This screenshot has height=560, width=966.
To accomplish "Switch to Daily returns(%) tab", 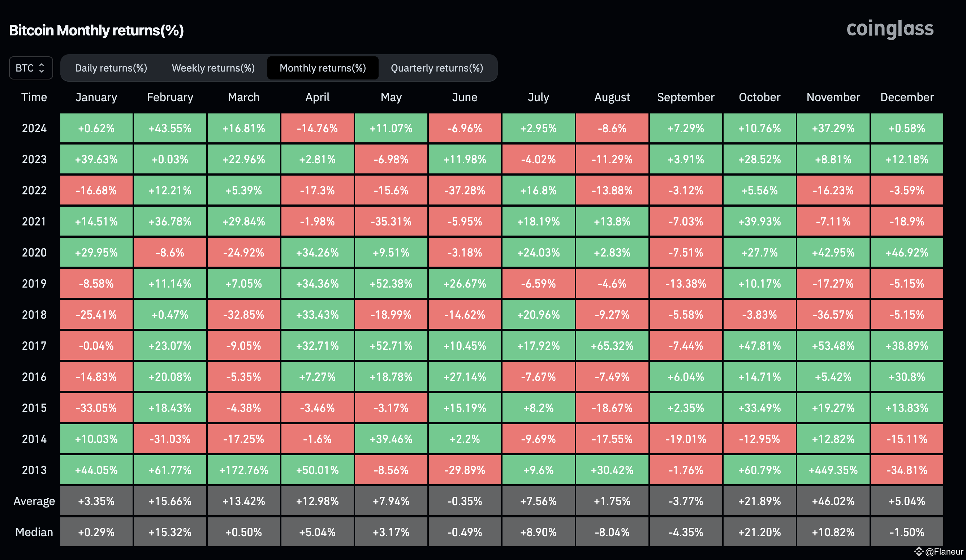I will coord(111,68).
